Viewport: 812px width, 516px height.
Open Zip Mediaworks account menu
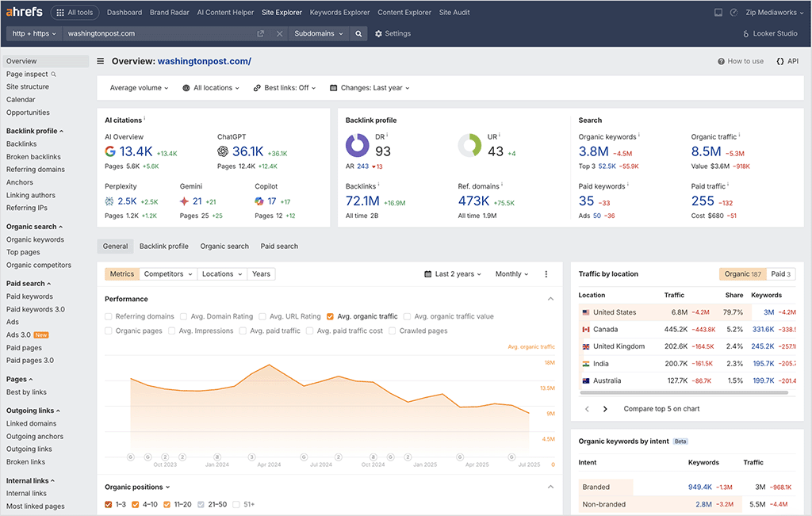pos(774,13)
